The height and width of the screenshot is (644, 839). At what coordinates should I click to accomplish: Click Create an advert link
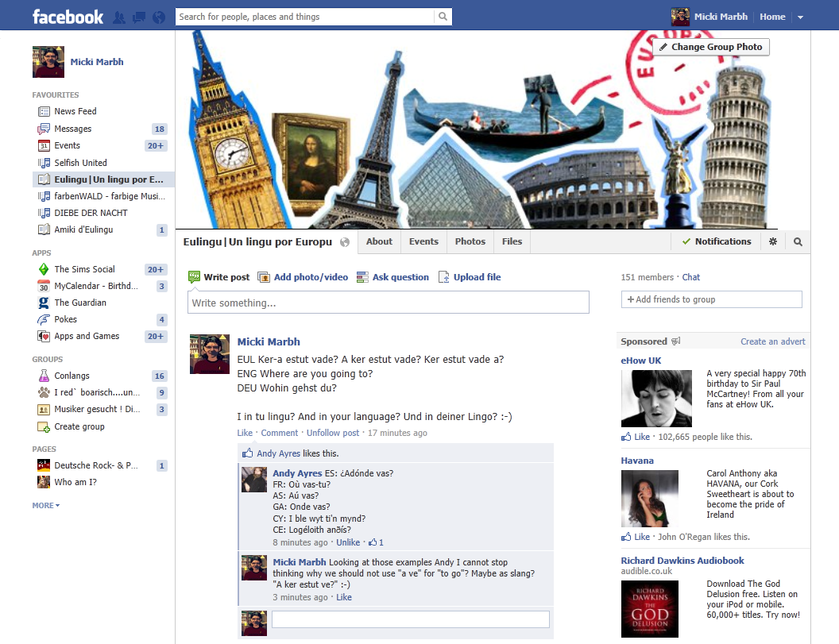(772, 341)
